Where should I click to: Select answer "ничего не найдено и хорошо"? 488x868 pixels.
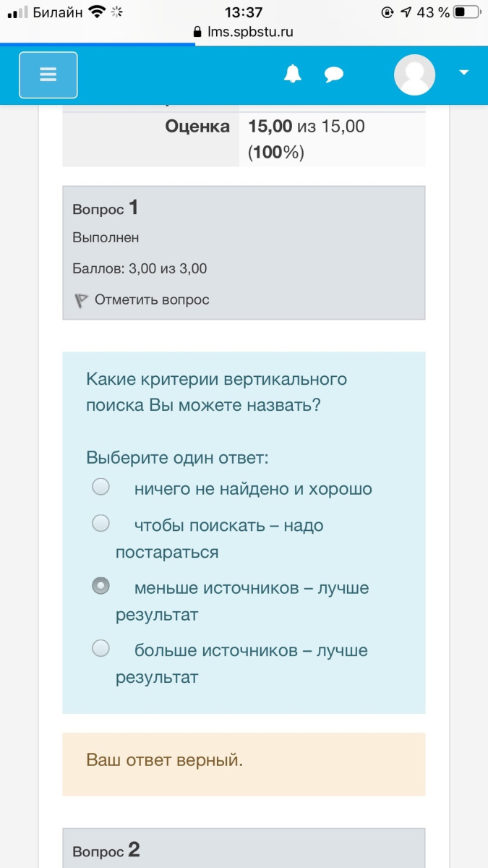click(x=100, y=487)
